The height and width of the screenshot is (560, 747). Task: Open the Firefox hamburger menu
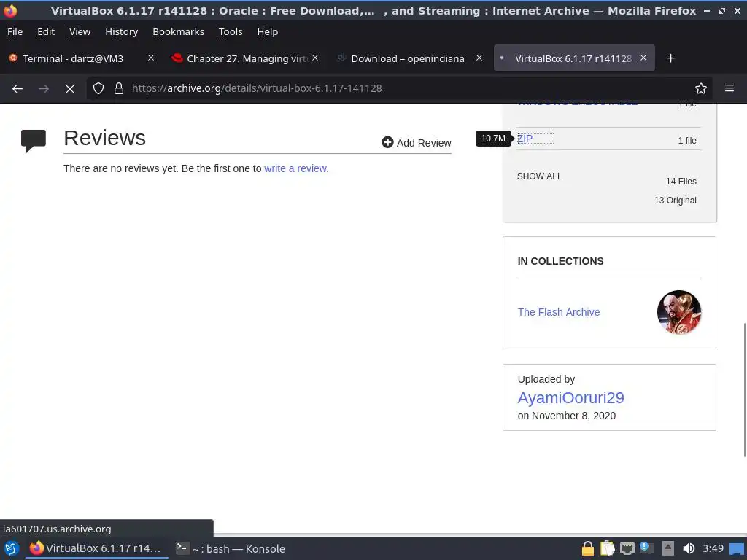tap(729, 88)
